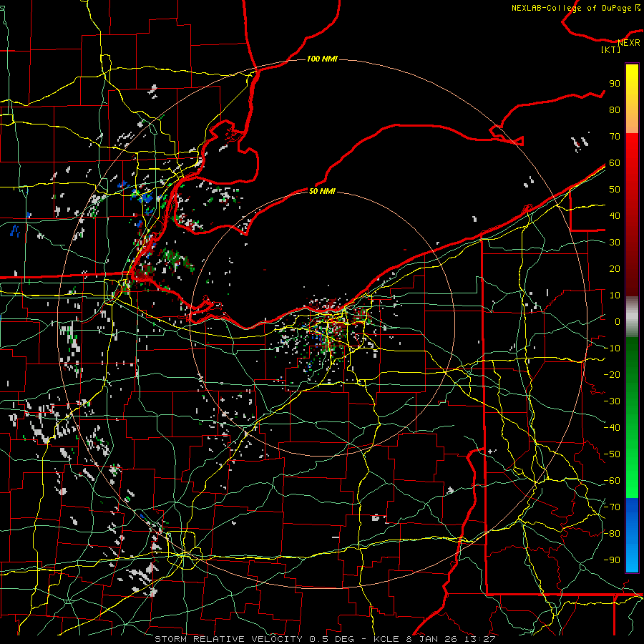Image resolution: width=644 pixels, height=644 pixels.
Task: Click the positive "10" scale value
Action: (x=615, y=296)
